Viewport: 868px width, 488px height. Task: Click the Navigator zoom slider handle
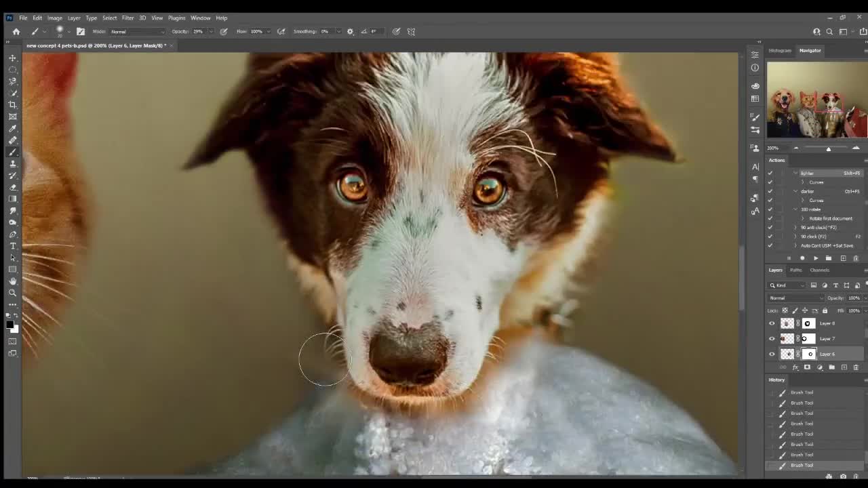tap(828, 148)
